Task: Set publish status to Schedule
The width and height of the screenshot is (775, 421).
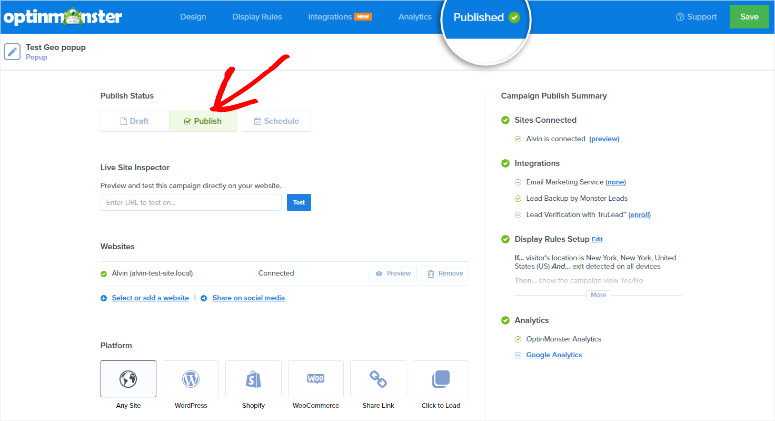Action: (x=276, y=121)
